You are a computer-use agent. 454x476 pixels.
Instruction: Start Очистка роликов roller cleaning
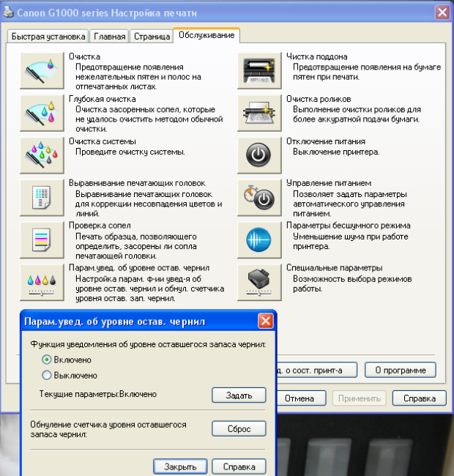259,113
